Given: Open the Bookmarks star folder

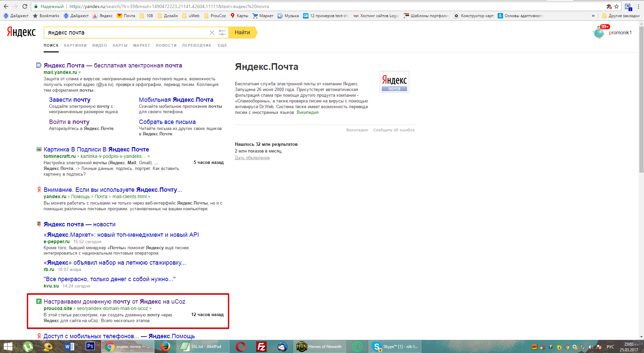Looking at the screenshot, I should 46,16.
